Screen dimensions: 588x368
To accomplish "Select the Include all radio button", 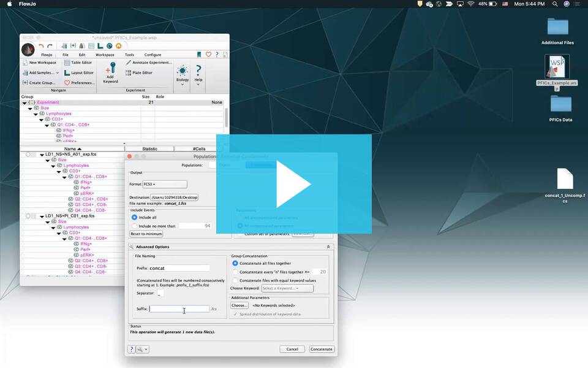I will [x=134, y=217].
